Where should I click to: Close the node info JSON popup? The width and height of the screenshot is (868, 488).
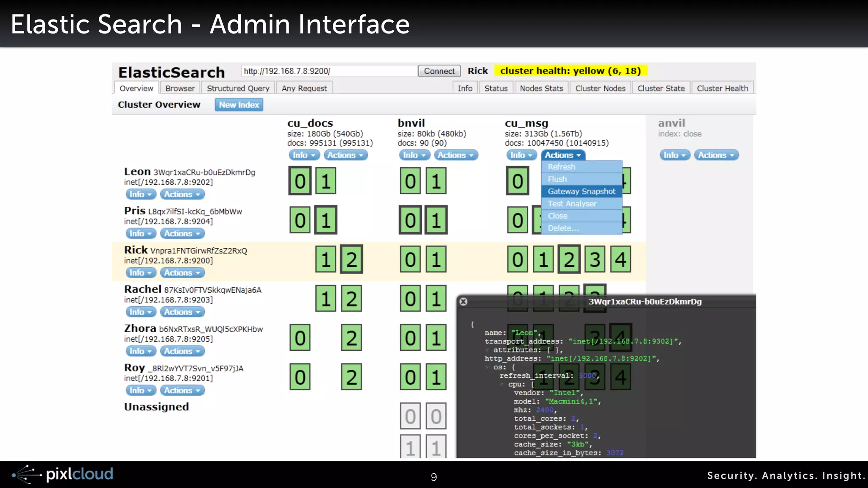[x=463, y=302]
